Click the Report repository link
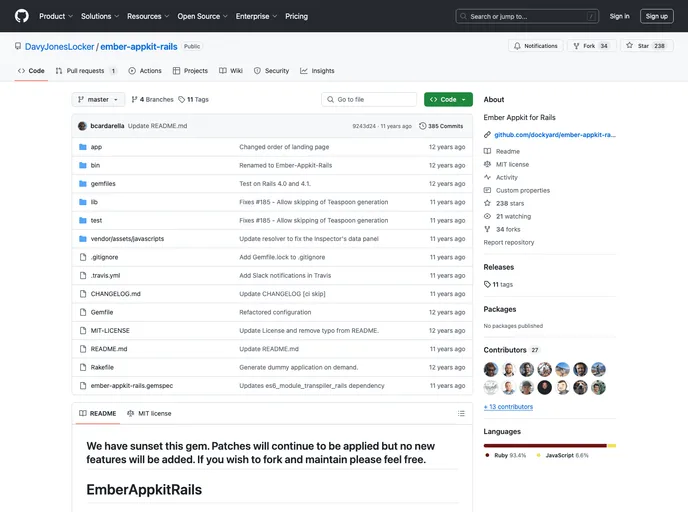The height and width of the screenshot is (512, 688). tap(509, 242)
